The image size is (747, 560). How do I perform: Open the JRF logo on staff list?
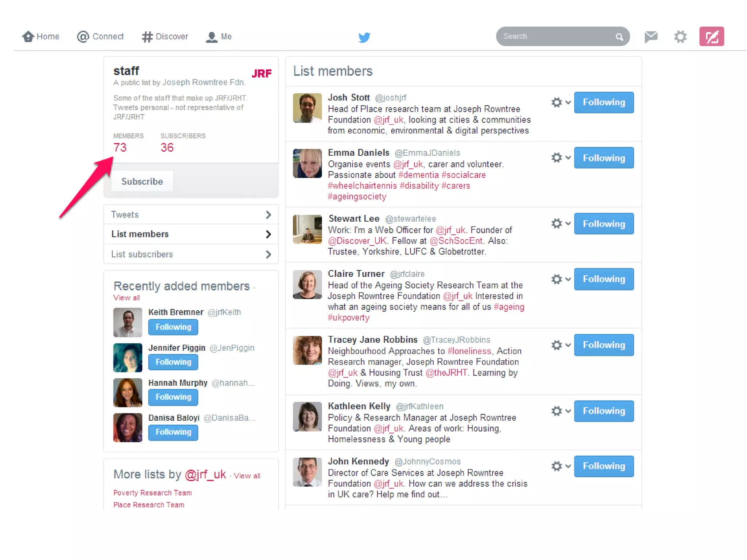tap(262, 73)
